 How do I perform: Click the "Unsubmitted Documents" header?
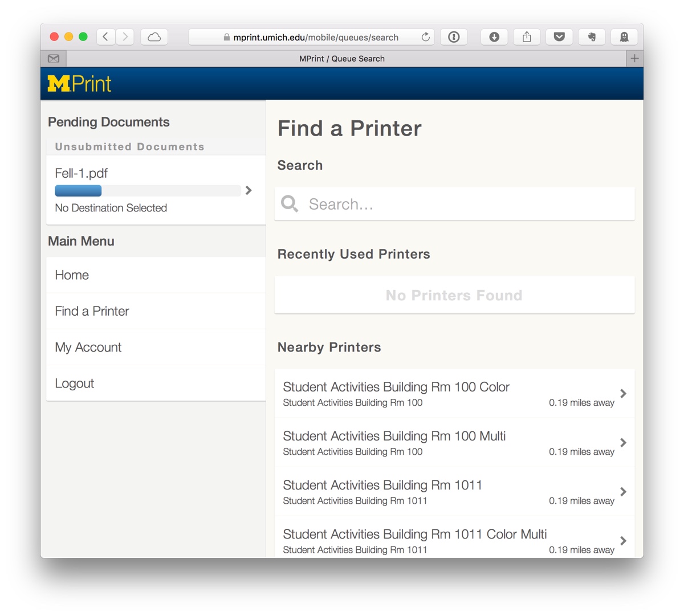tap(130, 147)
